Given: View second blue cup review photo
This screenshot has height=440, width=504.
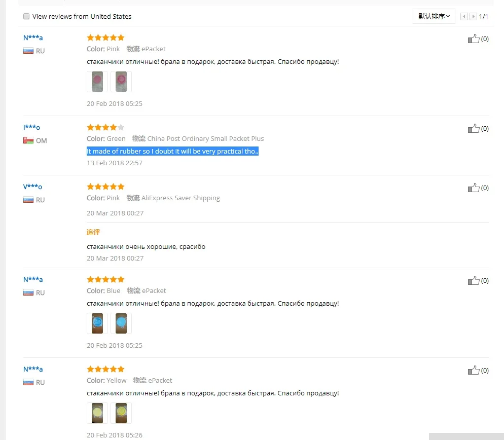Looking at the screenshot, I should (121, 323).
